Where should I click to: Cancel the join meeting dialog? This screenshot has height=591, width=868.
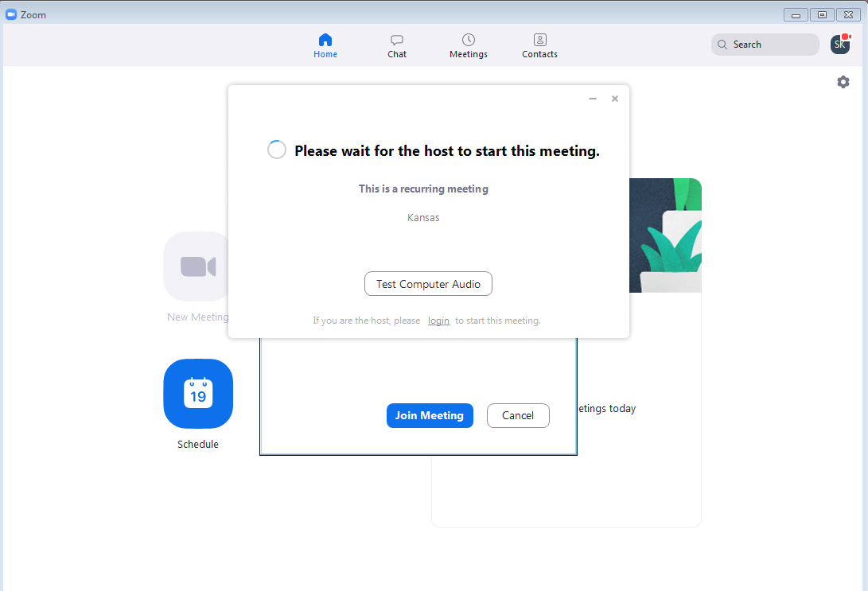tap(518, 415)
